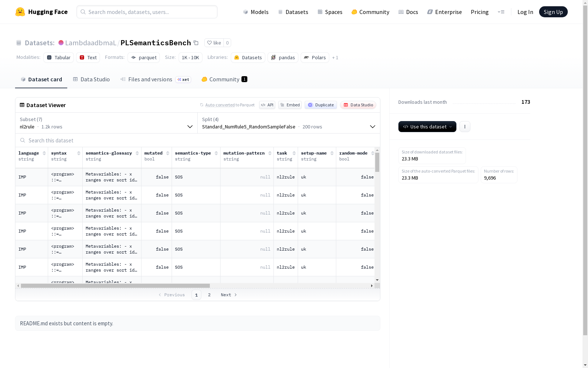588x368 pixels.
Task: Filter by the Text modality tag
Action: point(88,57)
